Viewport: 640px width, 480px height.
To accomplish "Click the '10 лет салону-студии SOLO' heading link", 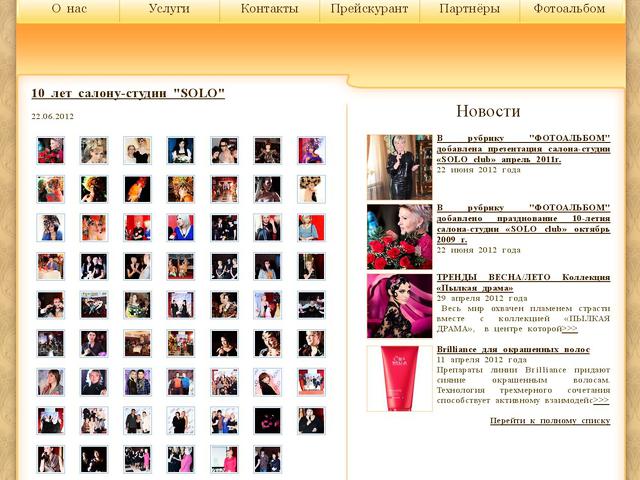I will click(x=128, y=94).
